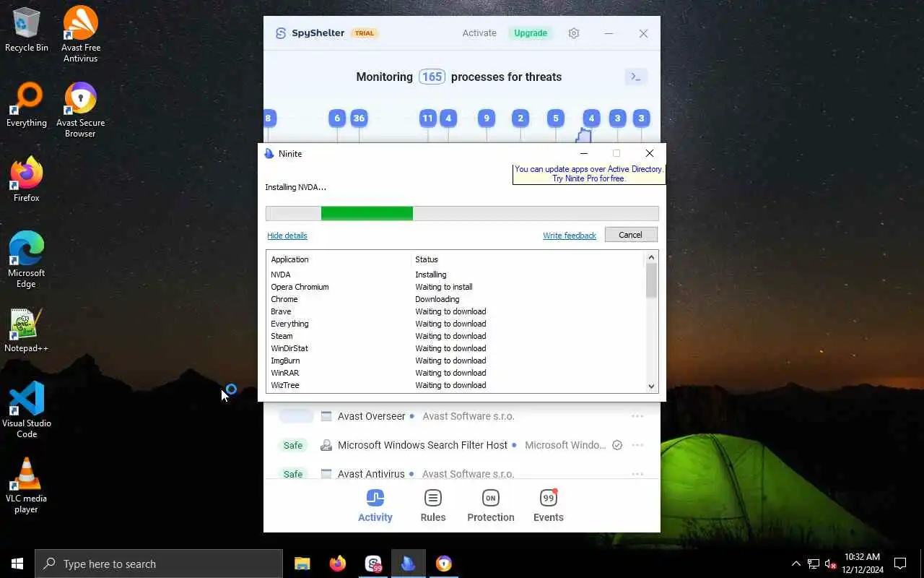Open the Notepad++ desktop shortcut
924x578 pixels.
(x=27, y=331)
